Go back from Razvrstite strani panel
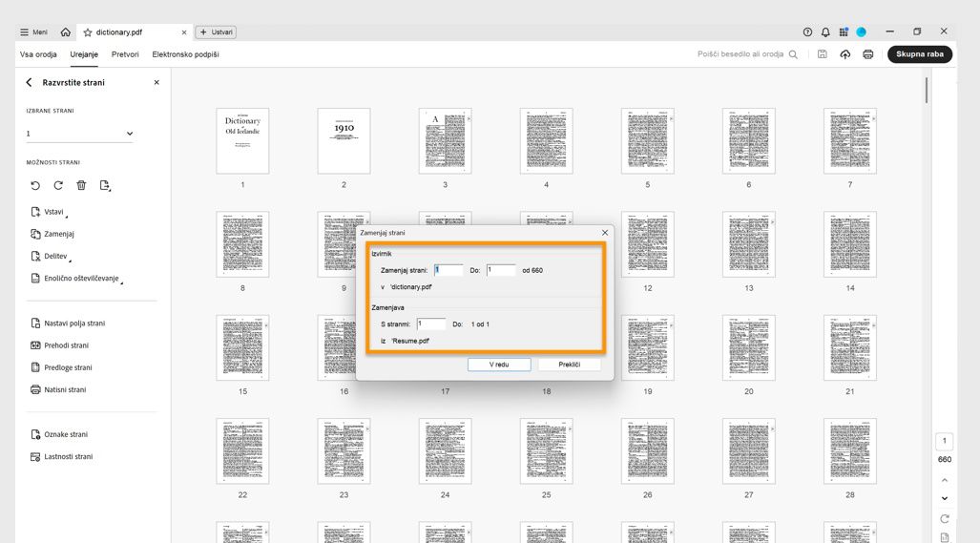980x543 pixels. click(29, 82)
